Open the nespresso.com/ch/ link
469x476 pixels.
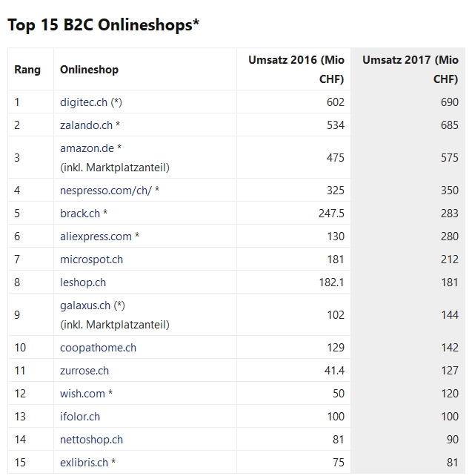(106, 191)
